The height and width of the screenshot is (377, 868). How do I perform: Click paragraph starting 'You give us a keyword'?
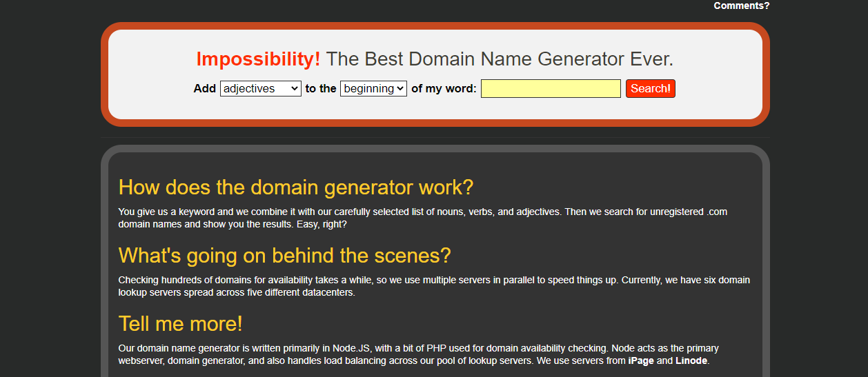tap(423, 218)
